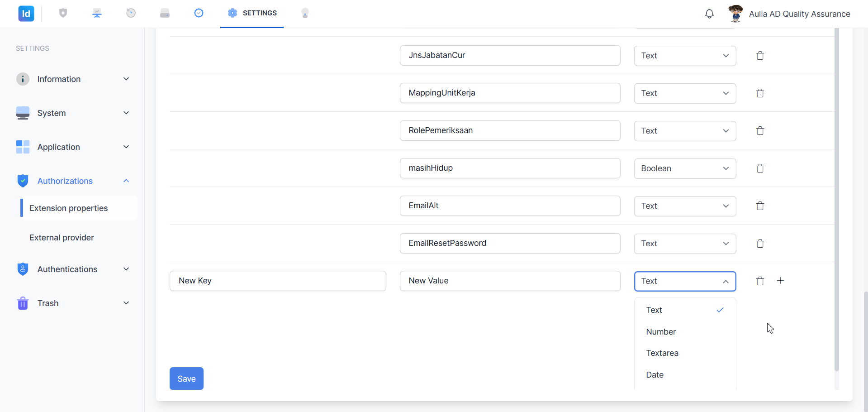The height and width of the screenshot is (412, 868).
Task: Expand the System section chevron
Action: (126, 113)
